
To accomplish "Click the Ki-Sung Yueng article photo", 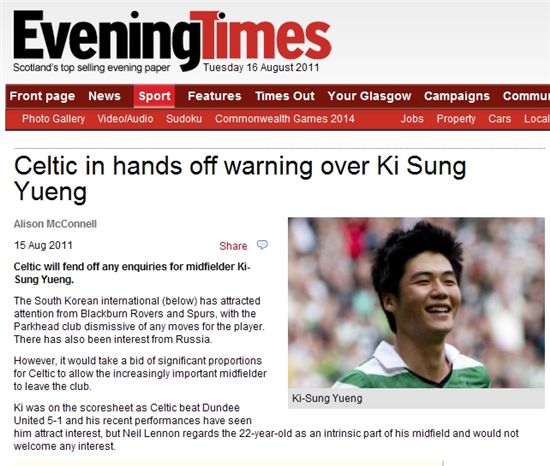I will pos(416,303).
